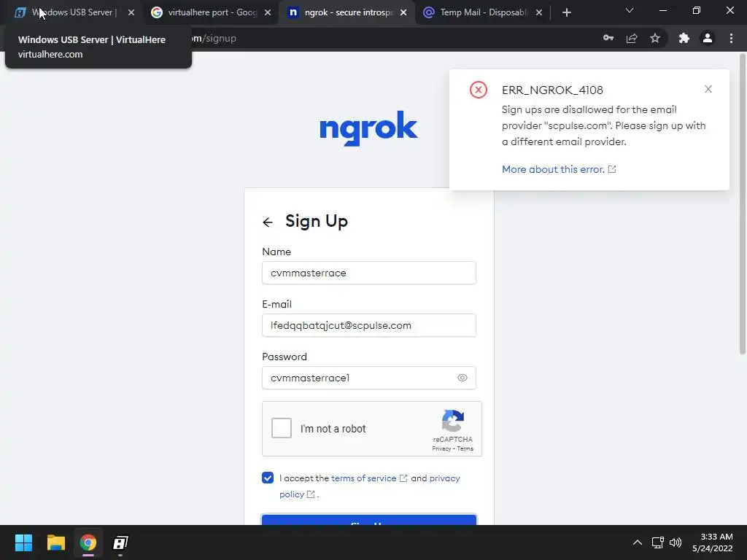Click the Password input field
The height and width of the screenshot is (560, 747).
pyautogui.click(x=368, y=378)
